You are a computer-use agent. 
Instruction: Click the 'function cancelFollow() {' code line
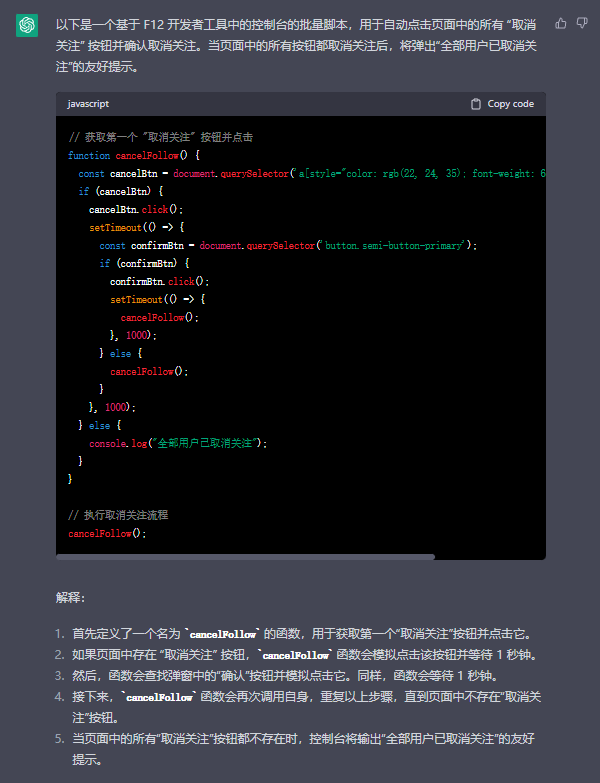pyautogui.click(x=134, y=155)
